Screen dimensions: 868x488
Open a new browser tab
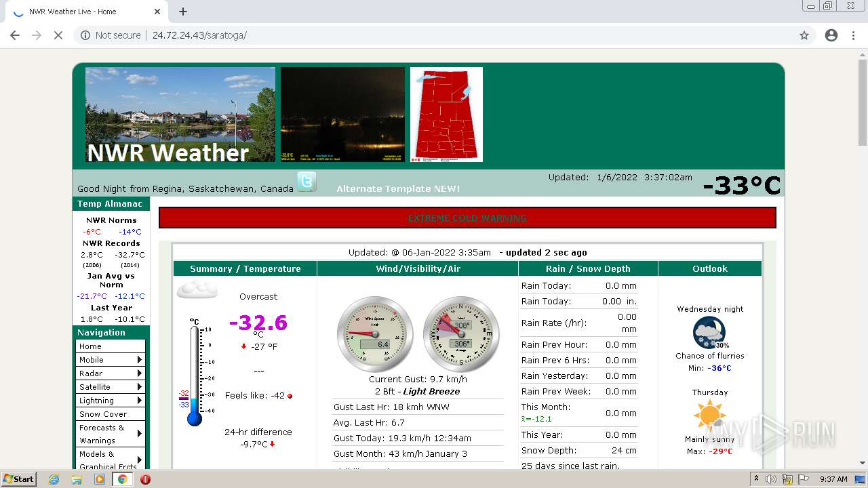[183, 12]
